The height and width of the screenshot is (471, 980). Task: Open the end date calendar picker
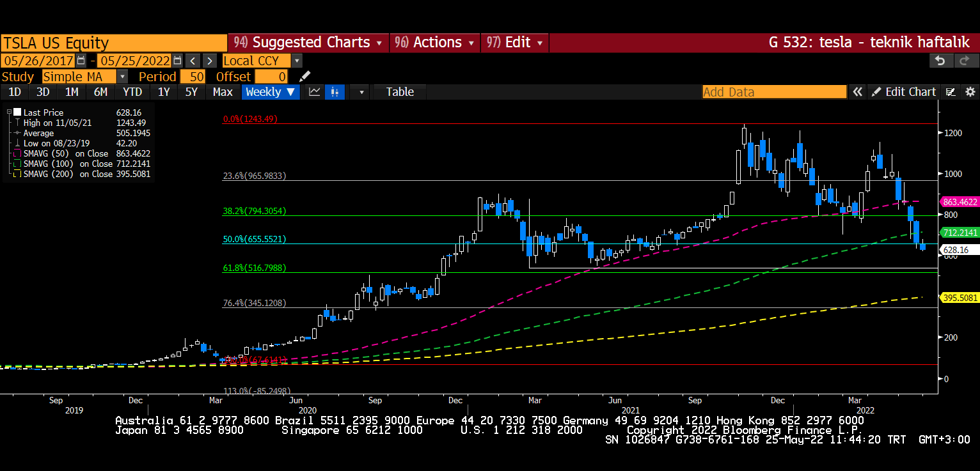177,61
